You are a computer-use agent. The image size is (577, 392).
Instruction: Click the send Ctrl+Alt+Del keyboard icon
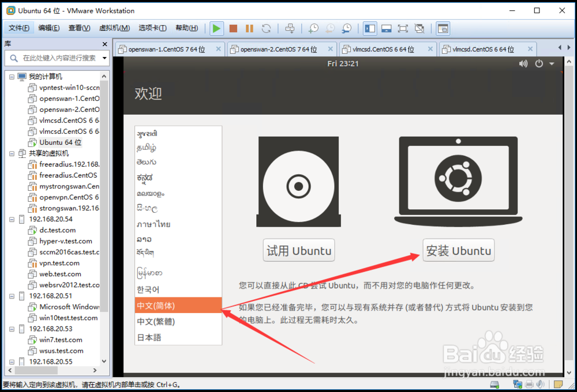click(x=290, y=28)
